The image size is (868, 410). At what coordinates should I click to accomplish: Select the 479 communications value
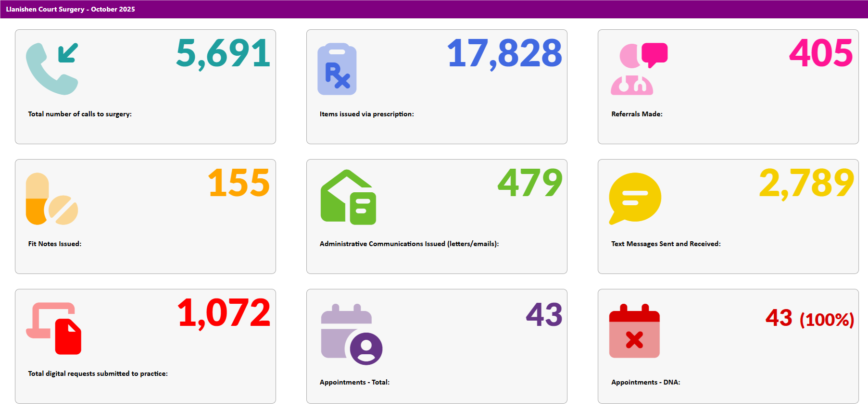[530, 183]
